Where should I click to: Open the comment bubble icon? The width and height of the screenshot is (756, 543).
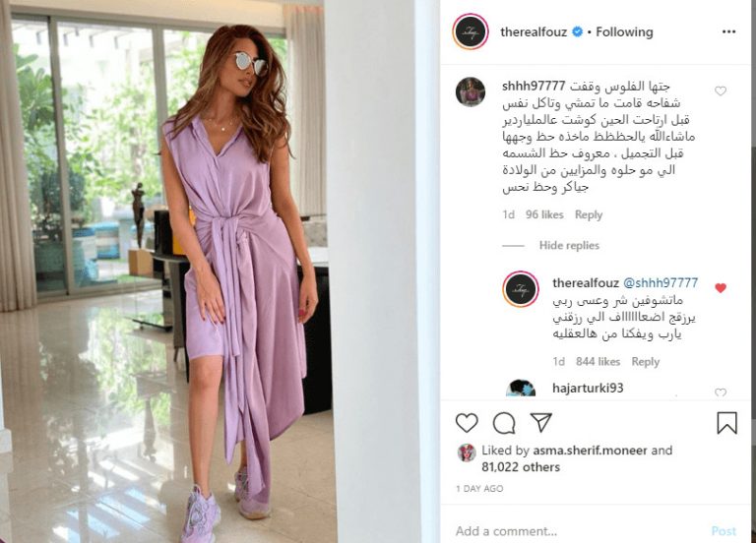(504, 423)
